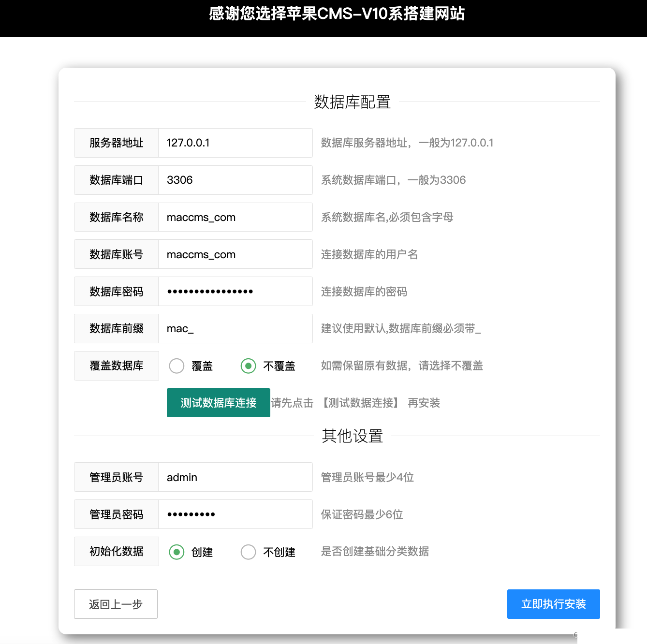Viewport: 647px width, 644px height.
Task: Click the 数据库配置 section heading
Action: click(x=352, y=102)
